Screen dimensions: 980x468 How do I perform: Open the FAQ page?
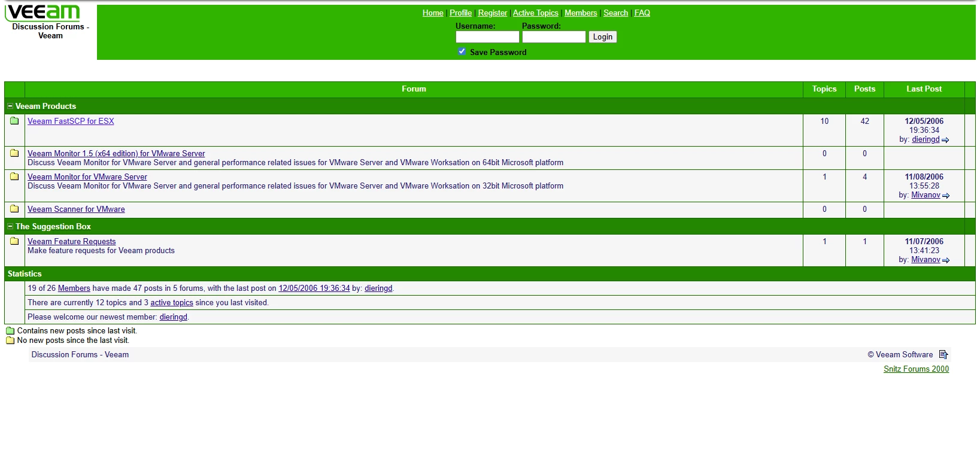[x=642, y=13]
